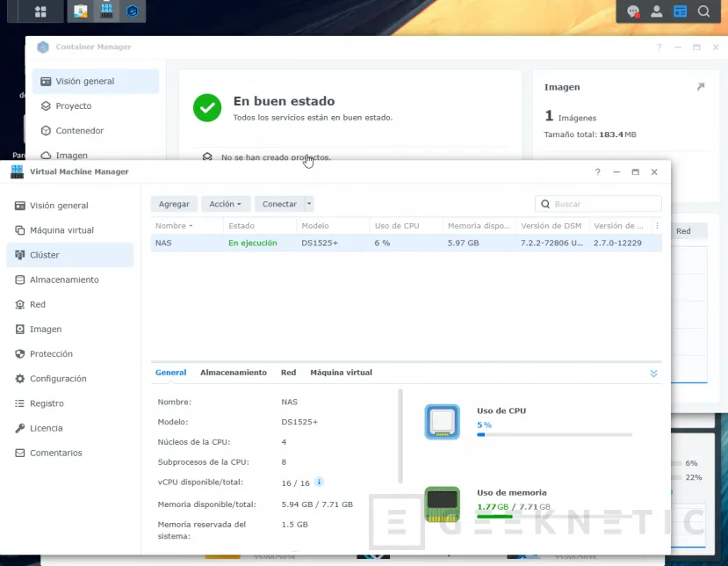Click the Virtual Machine Manager taskbar icon
The height and width of the screenshot is (566, 728).
(x=107, y=11)
